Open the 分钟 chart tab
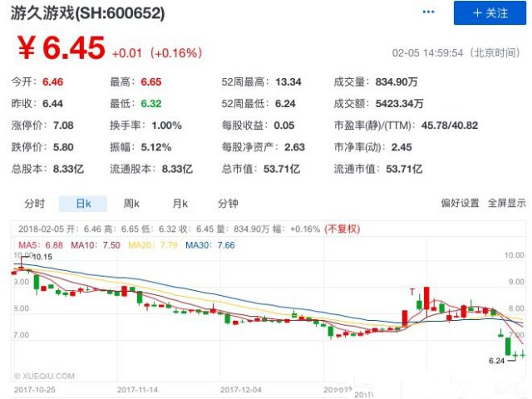 (228, 204)
